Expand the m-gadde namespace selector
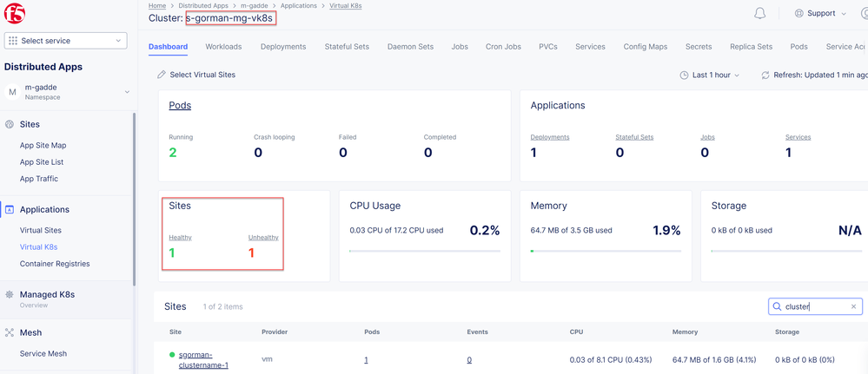This screenshot has width=868, height=374. [127, 92]
